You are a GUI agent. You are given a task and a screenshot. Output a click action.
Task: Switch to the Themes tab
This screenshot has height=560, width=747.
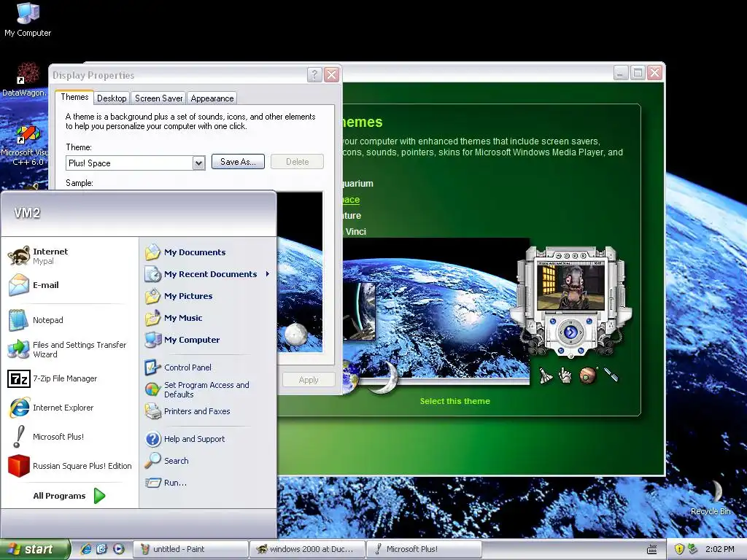pos(74,97)
